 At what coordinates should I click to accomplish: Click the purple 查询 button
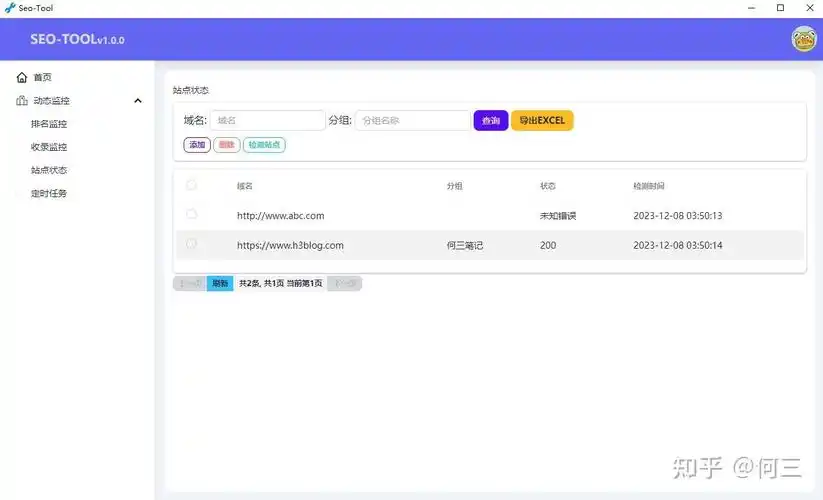[491, 121]
